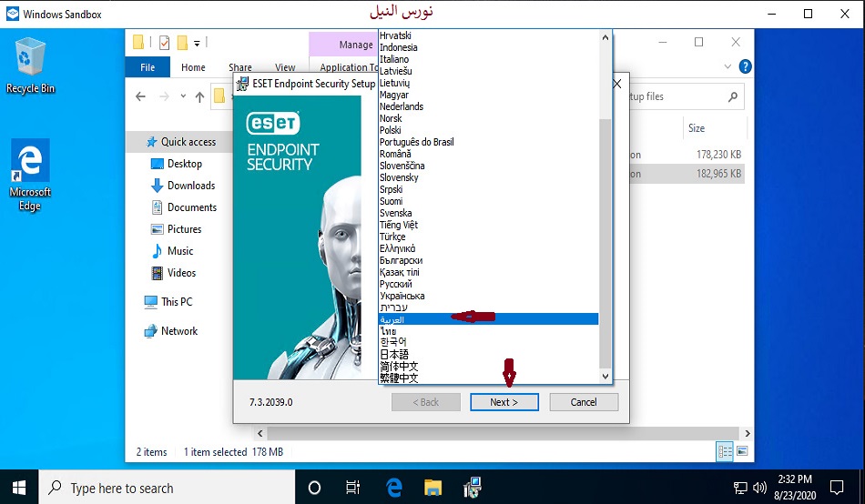Screen dimensions: 865x504
Task: Click the ESET installer taskbar icon
Action: (x=473, y=488)
